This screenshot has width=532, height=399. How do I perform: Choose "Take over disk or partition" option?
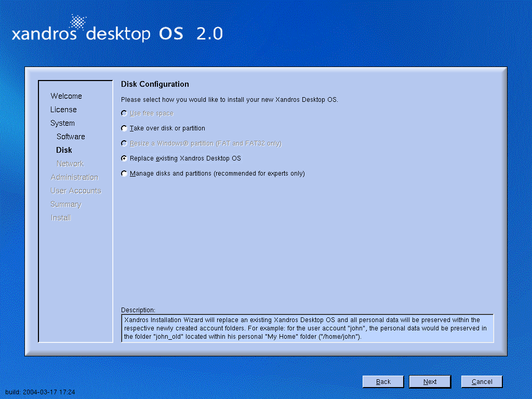pyautogui.click(x=124, y=128)
